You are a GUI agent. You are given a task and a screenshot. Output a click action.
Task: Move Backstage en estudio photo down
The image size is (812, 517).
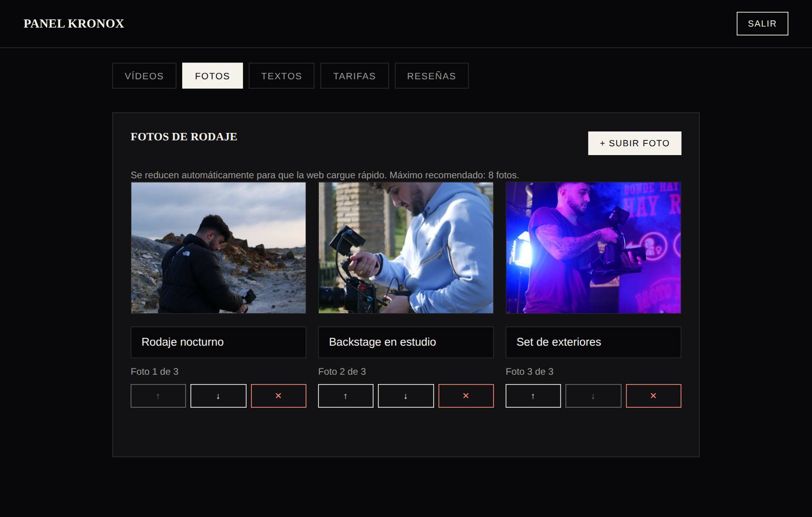click(x=406, y=396)
